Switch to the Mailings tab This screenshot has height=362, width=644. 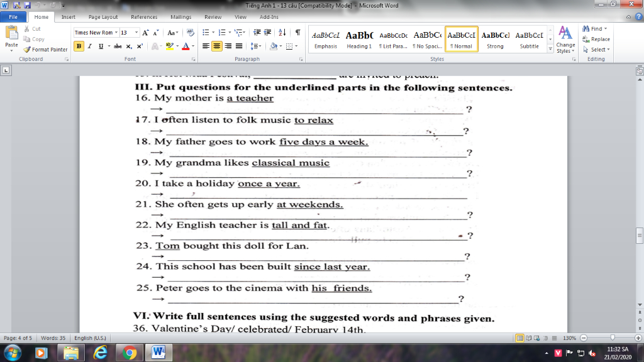[x=180, y=17]
